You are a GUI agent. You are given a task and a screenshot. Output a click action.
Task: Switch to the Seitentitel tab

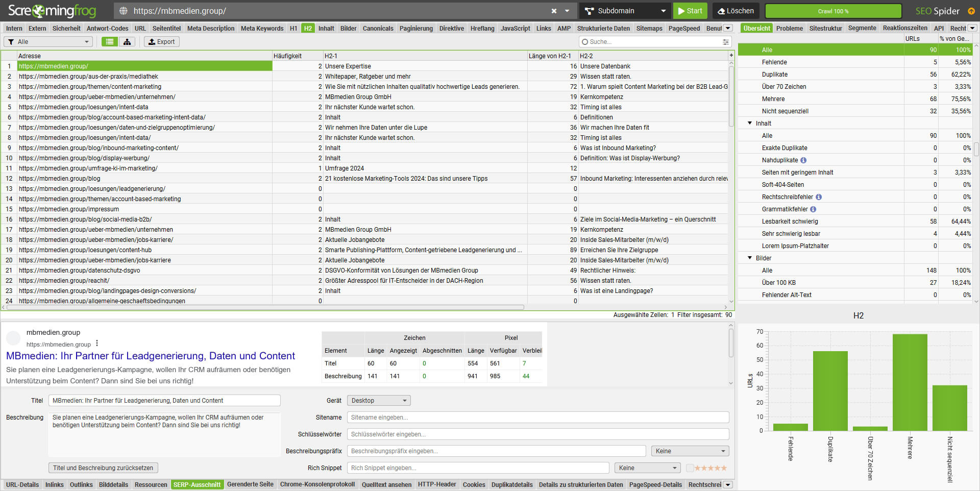pos(166,29)
